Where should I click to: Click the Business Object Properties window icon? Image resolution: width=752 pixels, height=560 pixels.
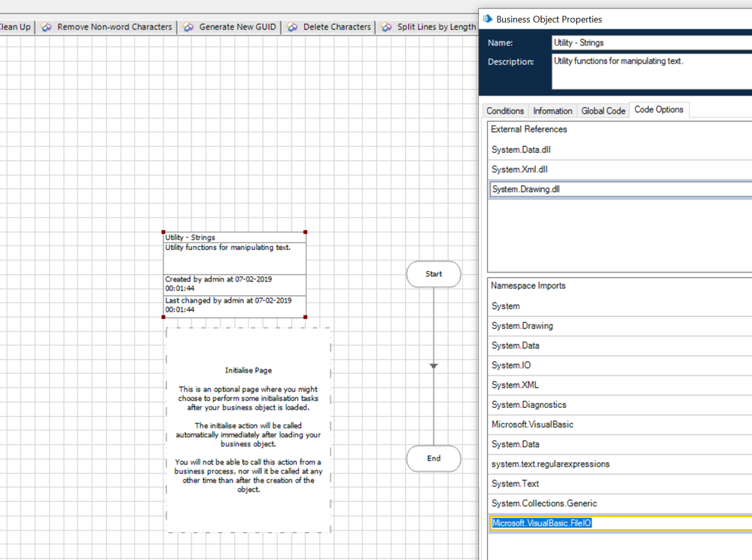pyautogui.click(x=488, y=19)
